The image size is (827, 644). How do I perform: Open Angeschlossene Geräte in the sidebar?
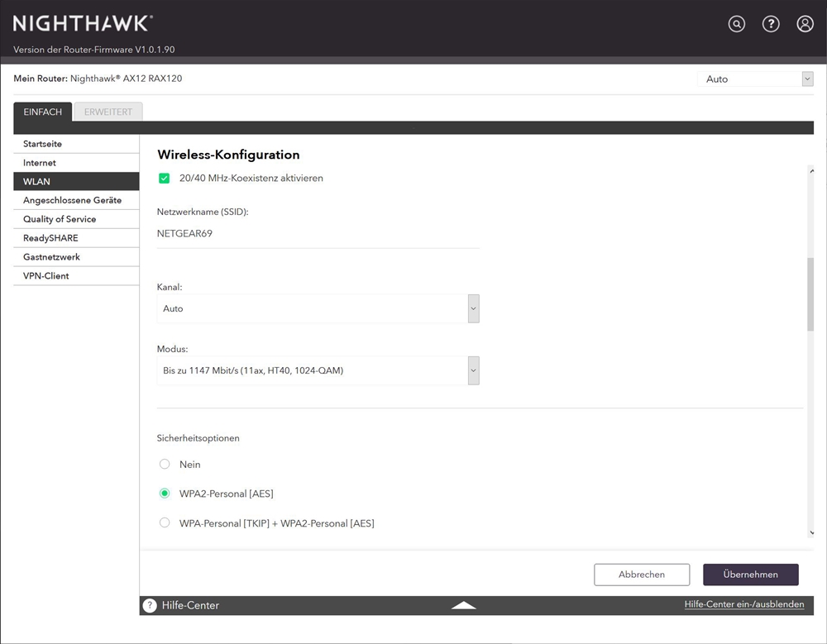(x=72, y=200)
